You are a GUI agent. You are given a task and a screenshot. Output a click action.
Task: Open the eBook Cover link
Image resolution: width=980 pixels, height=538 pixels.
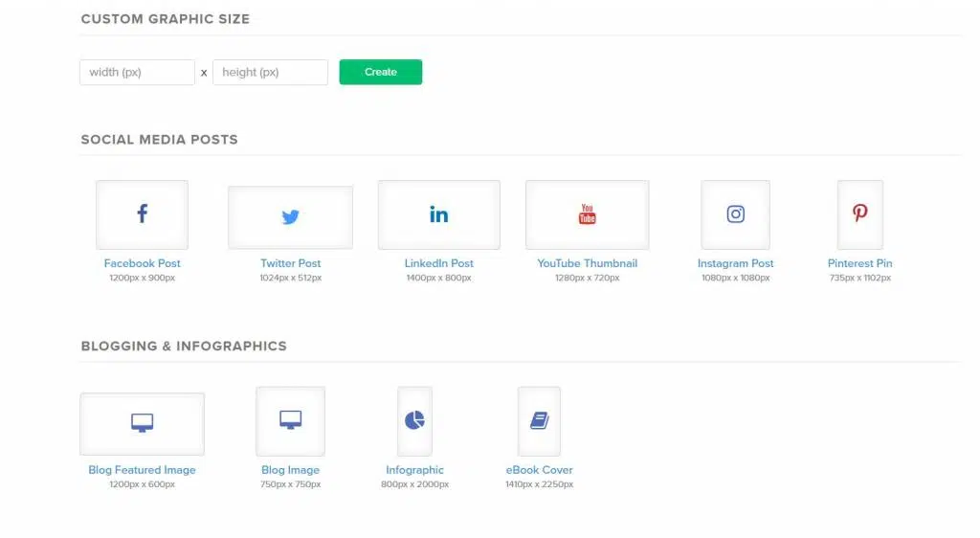[539, 470]
